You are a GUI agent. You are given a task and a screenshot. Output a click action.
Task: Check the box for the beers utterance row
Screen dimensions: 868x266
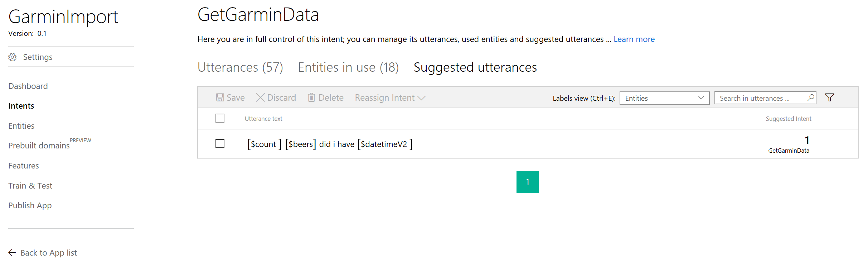tap(220, 144)
